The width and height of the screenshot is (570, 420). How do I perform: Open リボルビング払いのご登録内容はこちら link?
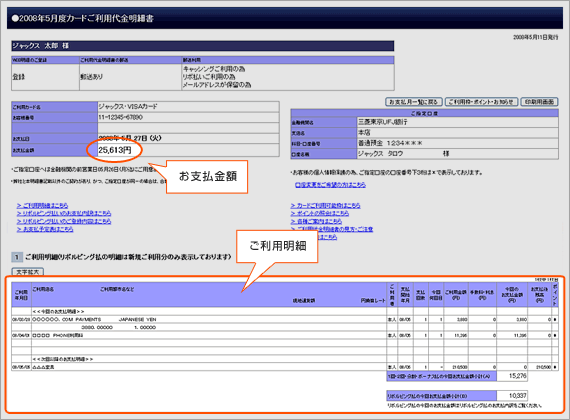pyautogui.click(x=64, y=221)
